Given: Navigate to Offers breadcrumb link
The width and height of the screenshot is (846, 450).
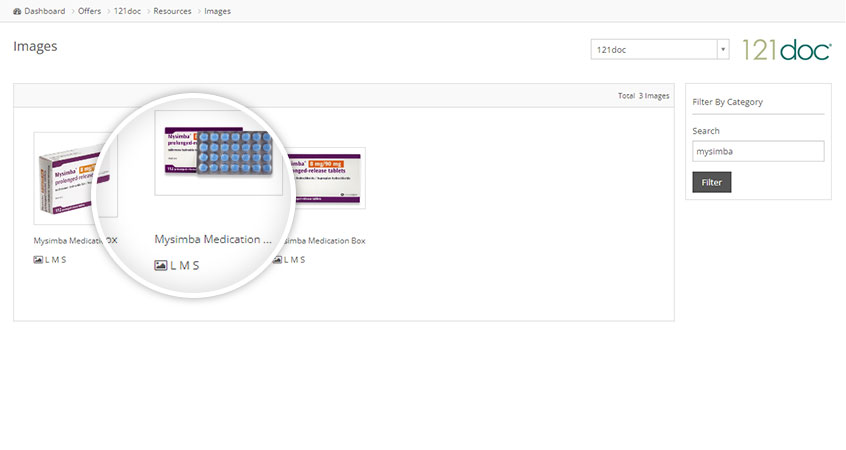Looking at the screenshot, I should coord(90,11).
